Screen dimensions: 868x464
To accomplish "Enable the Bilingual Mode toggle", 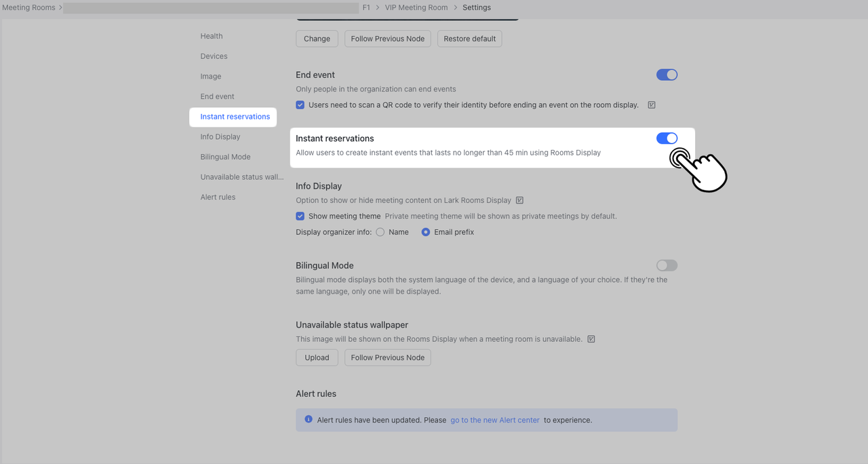I will coord(667,266).
